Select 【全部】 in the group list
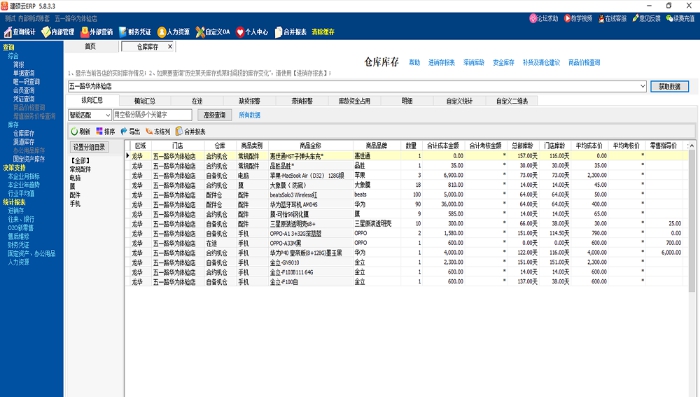 (81, 160)
